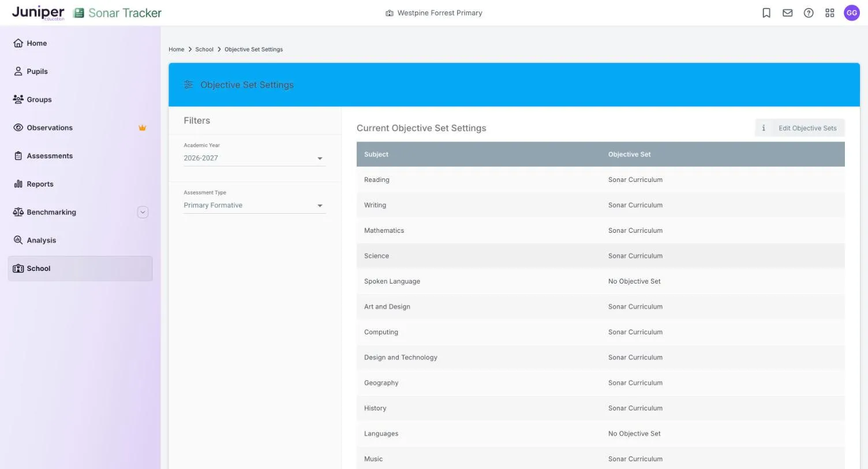868x469 pixels.
Task: Expand the Benchmarking submenu chevron
Action: [x=143, y=212]
